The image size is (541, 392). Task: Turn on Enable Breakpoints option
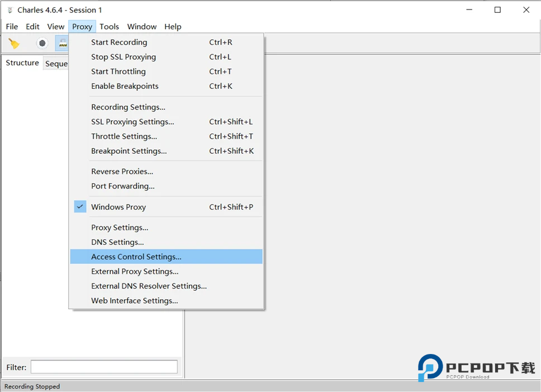click(125, 86)
